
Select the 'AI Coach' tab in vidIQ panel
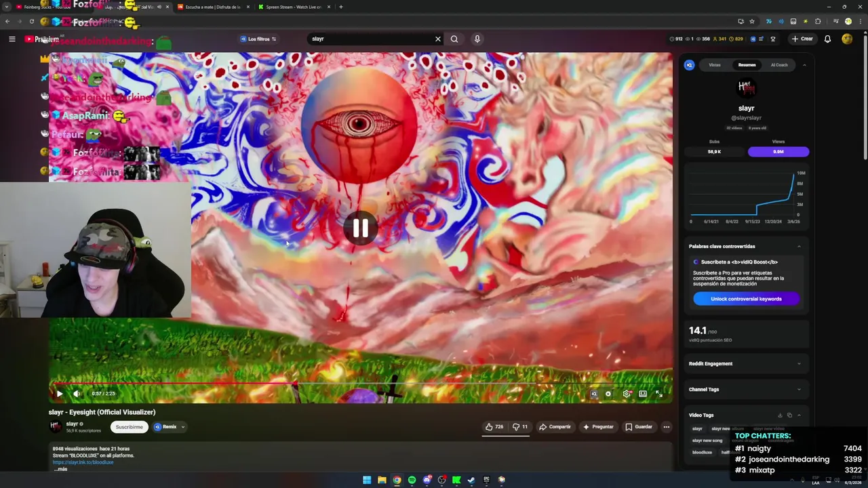(779, 65)
